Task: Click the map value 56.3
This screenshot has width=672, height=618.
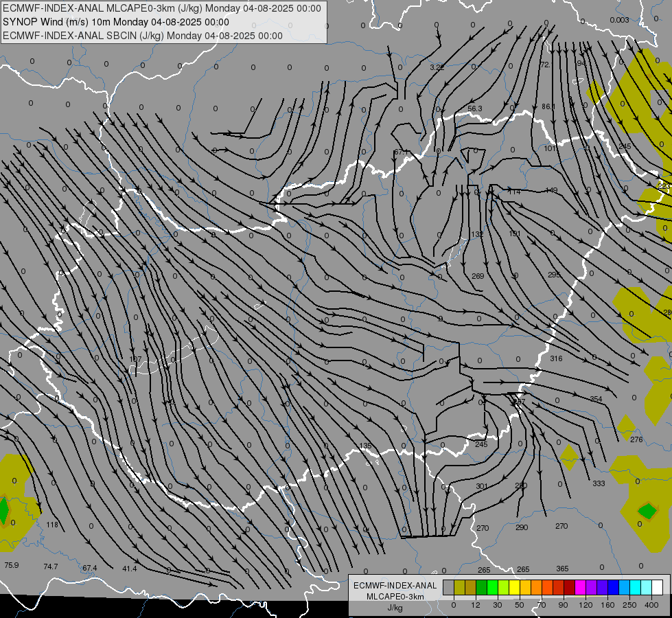Action: [475, 108]
